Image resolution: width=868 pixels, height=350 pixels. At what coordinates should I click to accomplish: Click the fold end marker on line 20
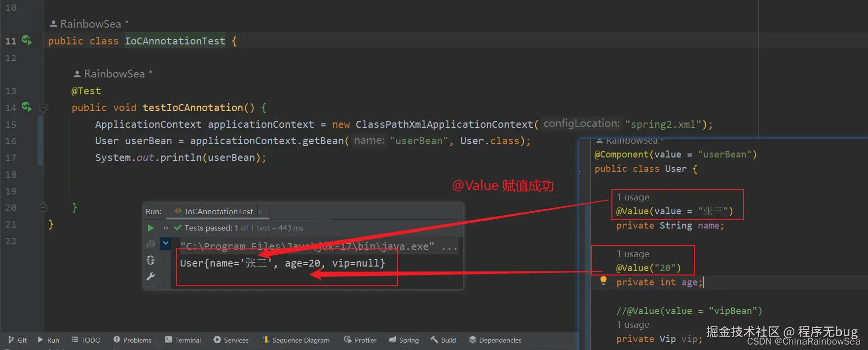click(x=43, y=207)
